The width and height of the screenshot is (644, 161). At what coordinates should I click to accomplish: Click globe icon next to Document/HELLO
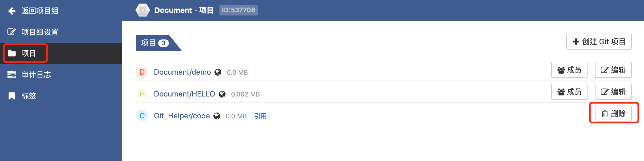(222, 94)
